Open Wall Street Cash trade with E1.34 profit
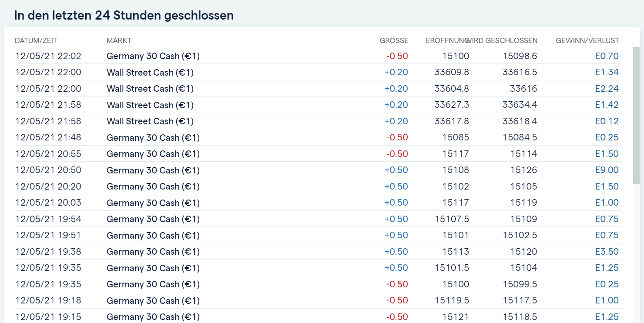The height and width of the screenshot is (323, 644). point(150,72)
